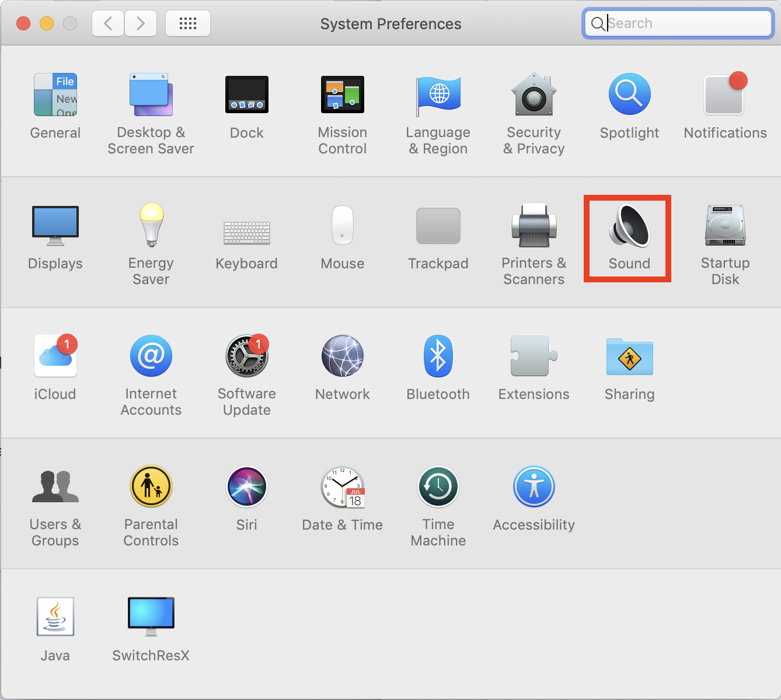Click the Show All grid button
781x700 pixels.
[x=188, y=23]
